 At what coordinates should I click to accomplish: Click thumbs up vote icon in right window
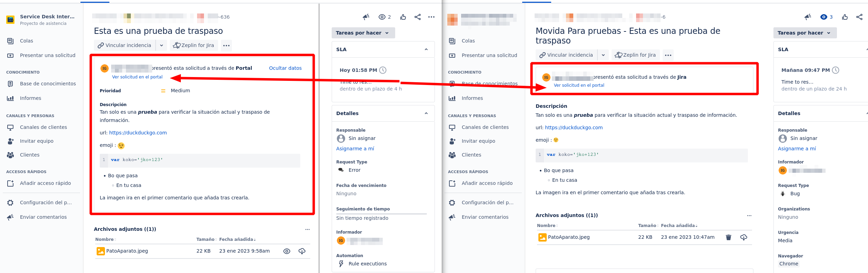tap(845, 17)
